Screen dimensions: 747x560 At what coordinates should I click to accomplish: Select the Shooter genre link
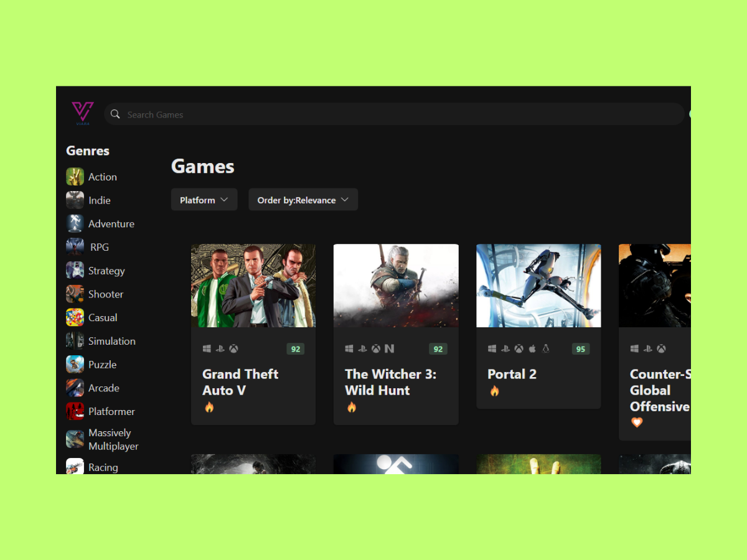click(x=106, y=294)
